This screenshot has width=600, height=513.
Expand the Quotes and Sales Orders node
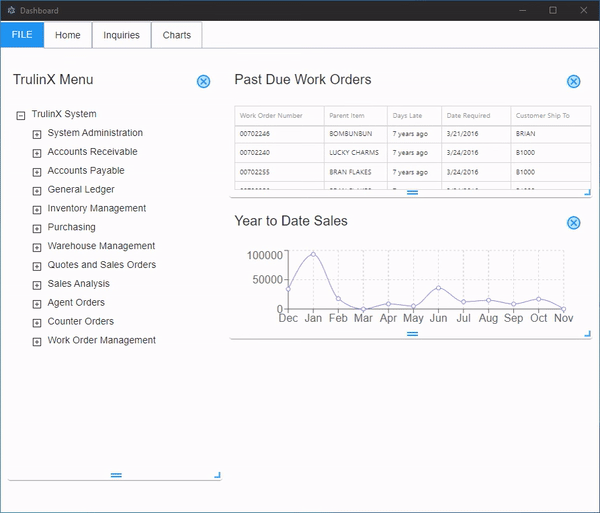pos(37,266)
